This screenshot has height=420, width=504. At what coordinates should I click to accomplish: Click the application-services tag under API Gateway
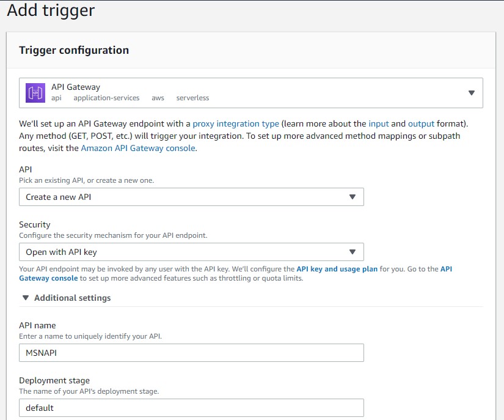point(106,98)
